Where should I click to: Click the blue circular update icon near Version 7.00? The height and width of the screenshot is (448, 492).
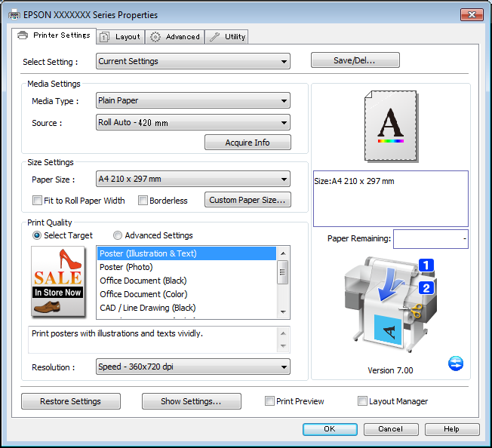tap(456, 364)
